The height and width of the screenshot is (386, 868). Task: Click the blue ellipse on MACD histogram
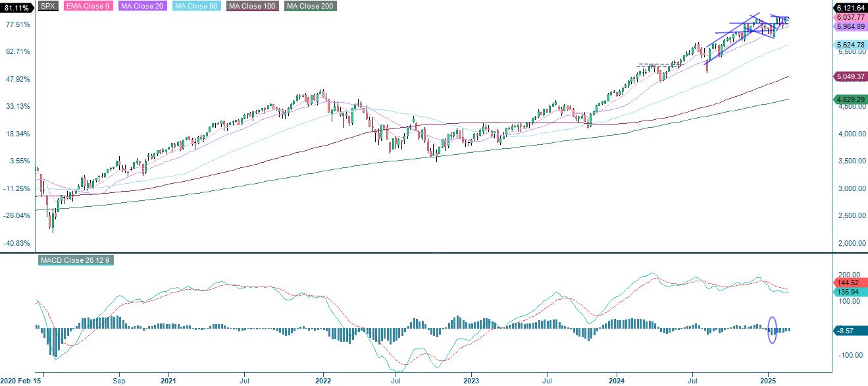click(x=771, y=331)
